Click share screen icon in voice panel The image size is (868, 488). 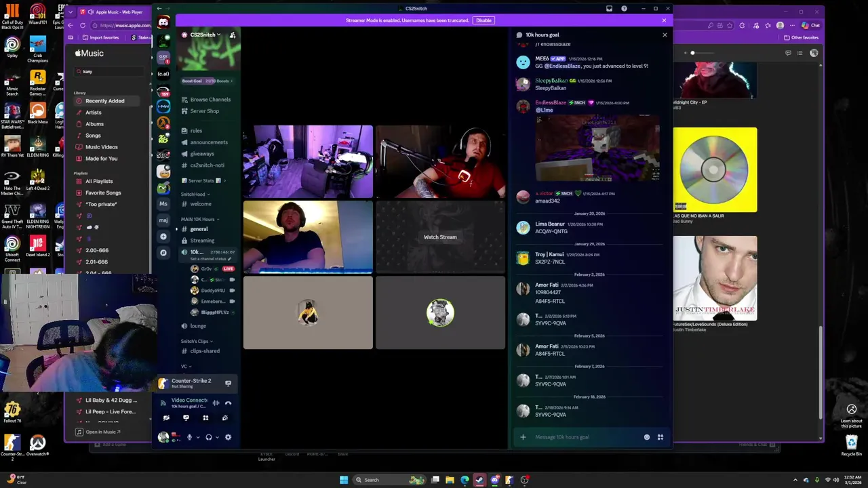(186, 418)
